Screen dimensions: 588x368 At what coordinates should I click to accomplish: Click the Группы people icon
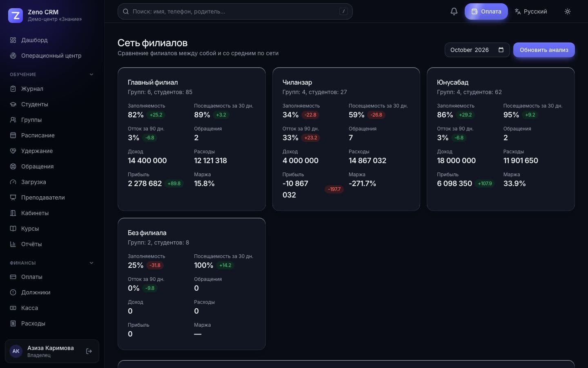pos(13,120)
